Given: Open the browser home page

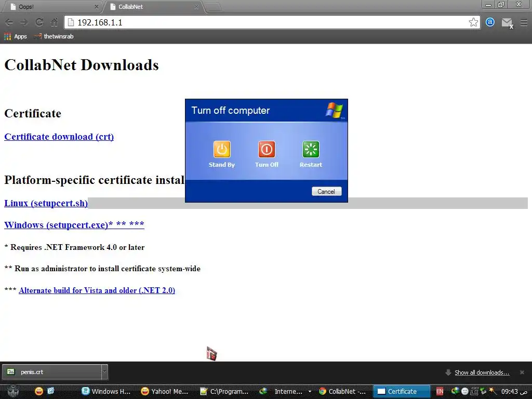Looking at the screenshot, I should (x=54, y=22).
